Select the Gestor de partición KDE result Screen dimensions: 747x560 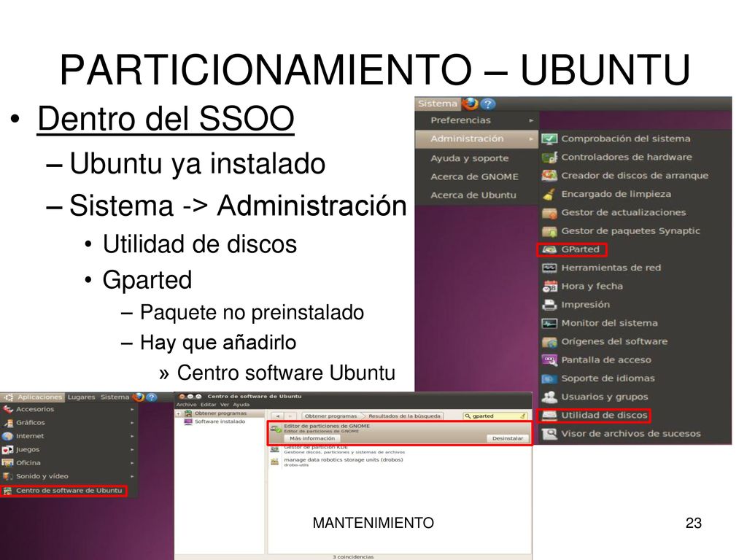[400, 449]
